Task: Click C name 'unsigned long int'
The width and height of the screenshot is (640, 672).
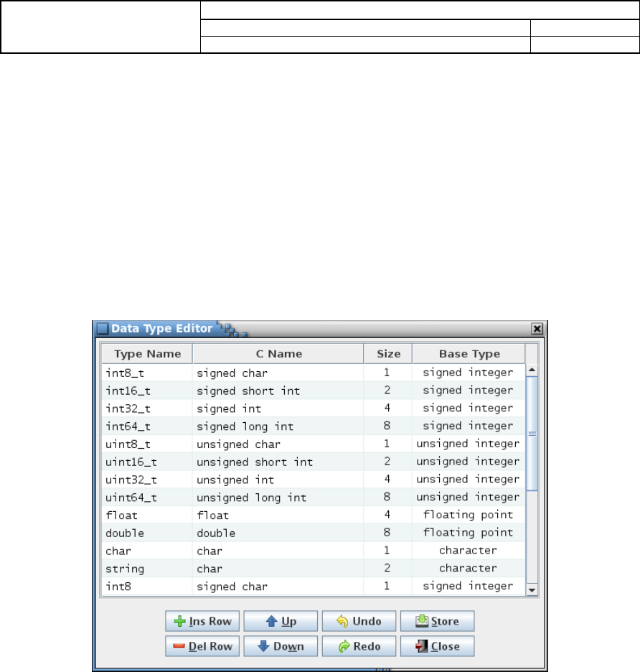Action: pyautogui.click(x=278, y=498)
